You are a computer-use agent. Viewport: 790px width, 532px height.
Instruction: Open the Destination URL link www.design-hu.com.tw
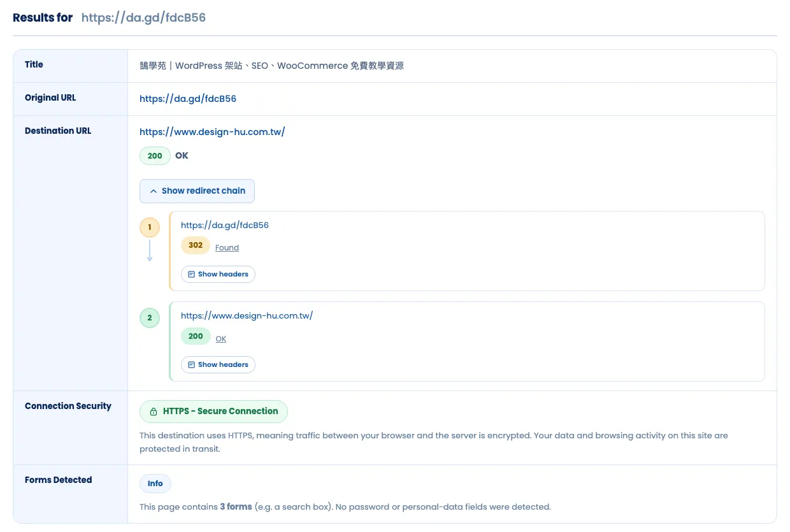pyautogui.click(x=212, y=132)
